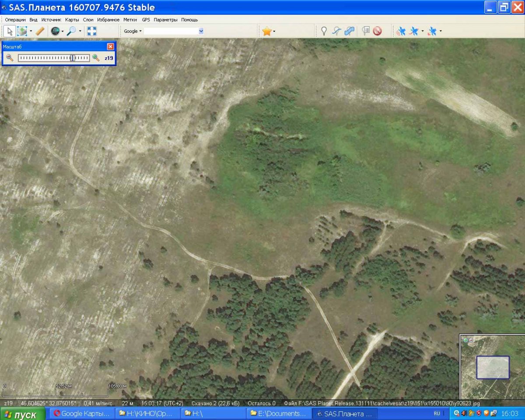Expand the favorites star dropdown arrow
This screenshot has width=525, height=420.
tap(274, 31)
